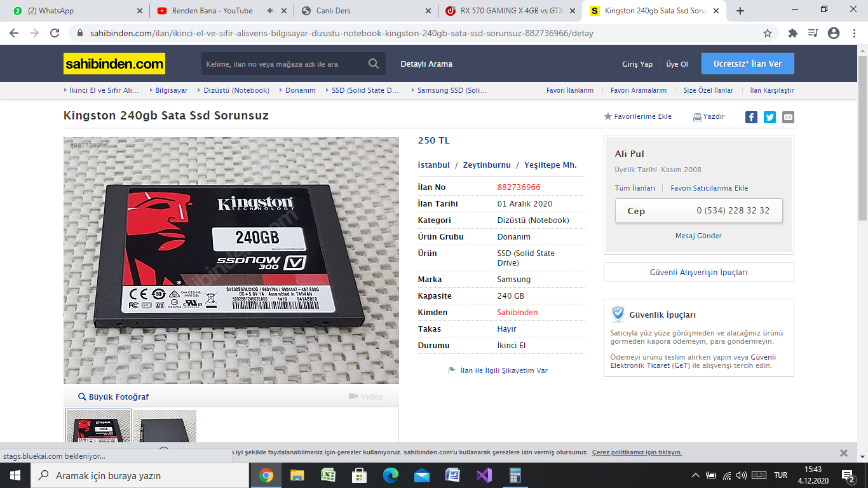Open Chrome extensions puzzle icon
Viewport: 868px width, 488px height.
click(793, 33)
